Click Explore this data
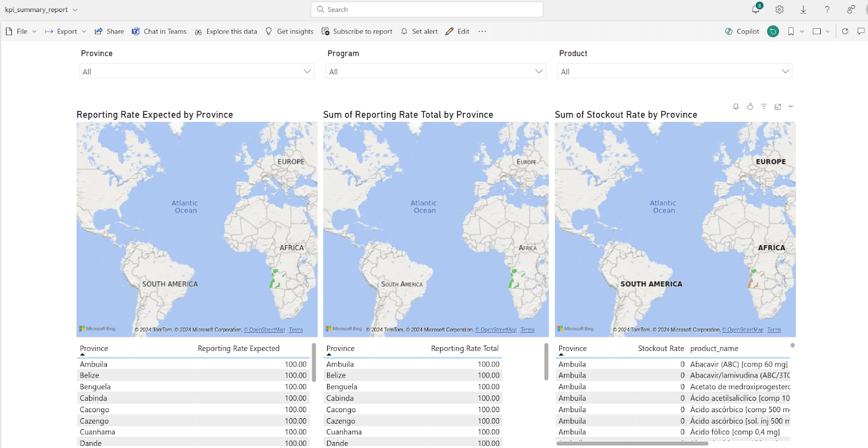Image resolution: width=868 pixels, height=448 pixels. click(226, 31)
